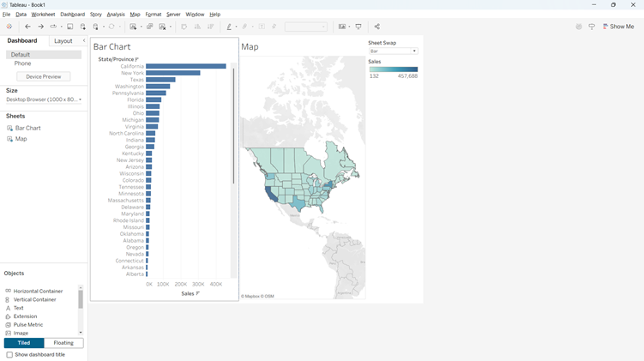Image resolution: width=644 pixels, height=361 pixels.
Task: Create a new worksheet with the toolbar icon
Action: [x=133, y=27]
